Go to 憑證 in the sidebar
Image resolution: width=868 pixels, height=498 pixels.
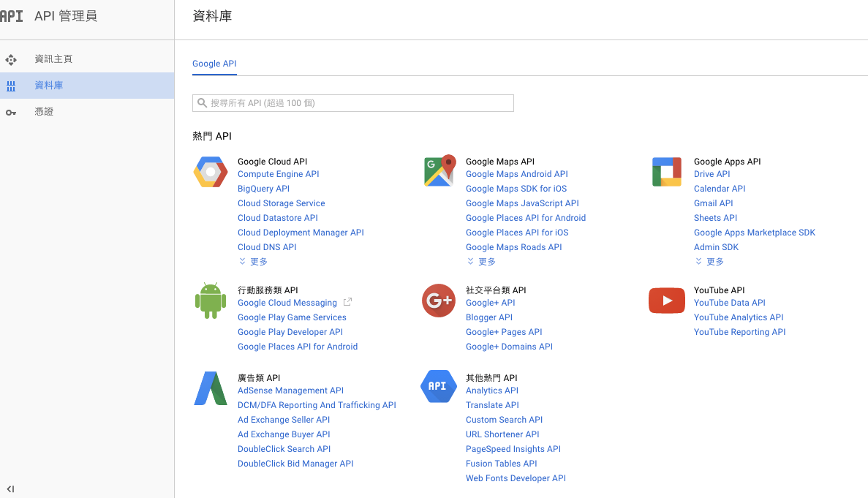click(44, 112)
